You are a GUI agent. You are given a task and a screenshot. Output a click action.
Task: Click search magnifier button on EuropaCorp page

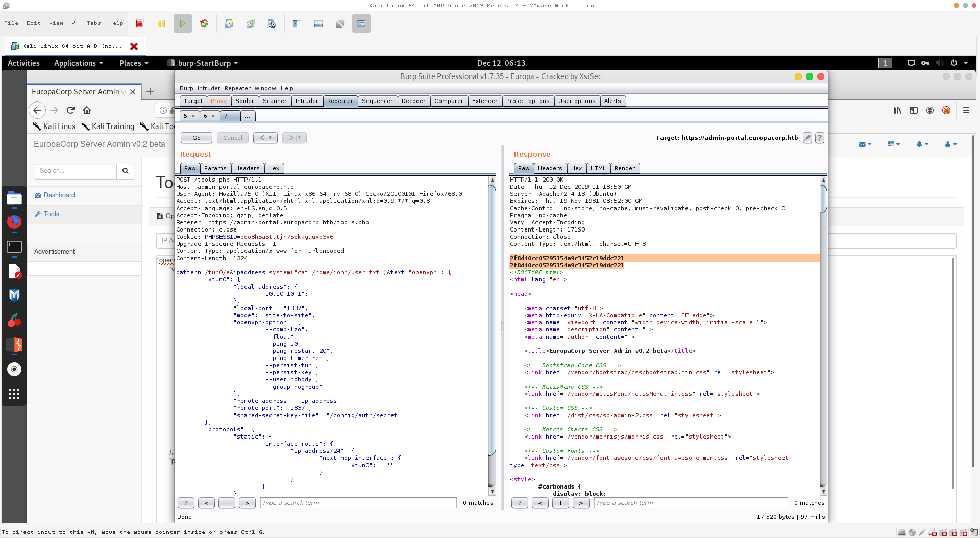[x=126, y=171]
